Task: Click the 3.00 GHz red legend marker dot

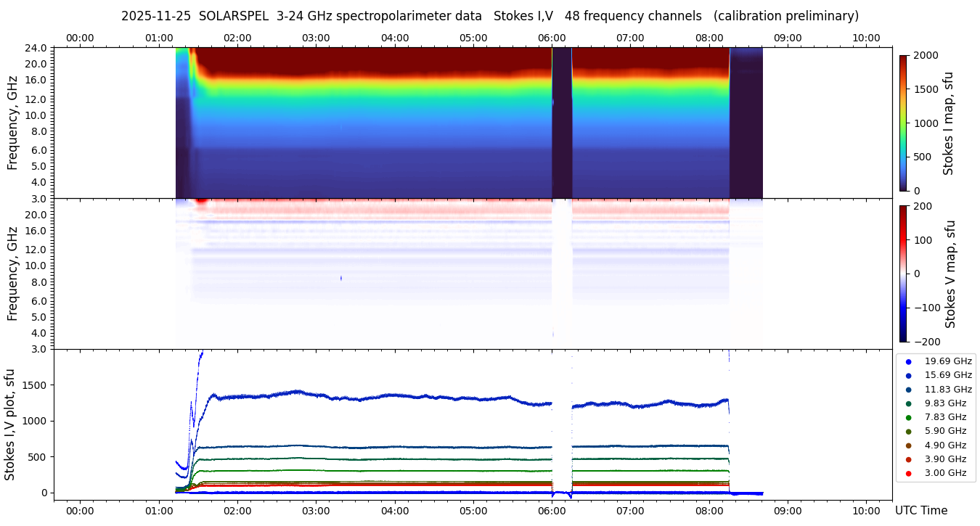Action: point(908,474)
